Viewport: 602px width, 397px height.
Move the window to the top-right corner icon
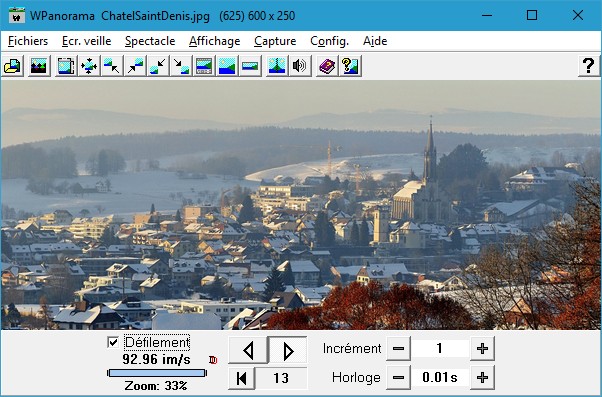[135, 66]
